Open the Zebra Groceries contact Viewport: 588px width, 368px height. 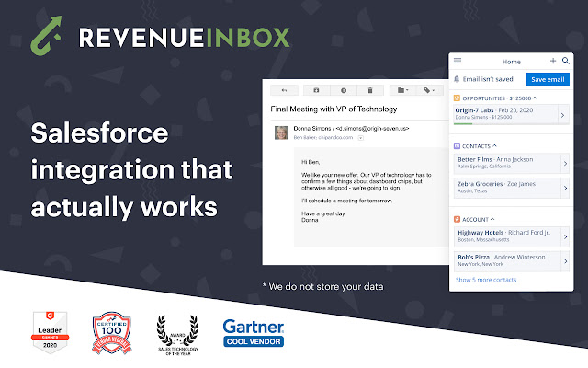click(x=507, y=188)
